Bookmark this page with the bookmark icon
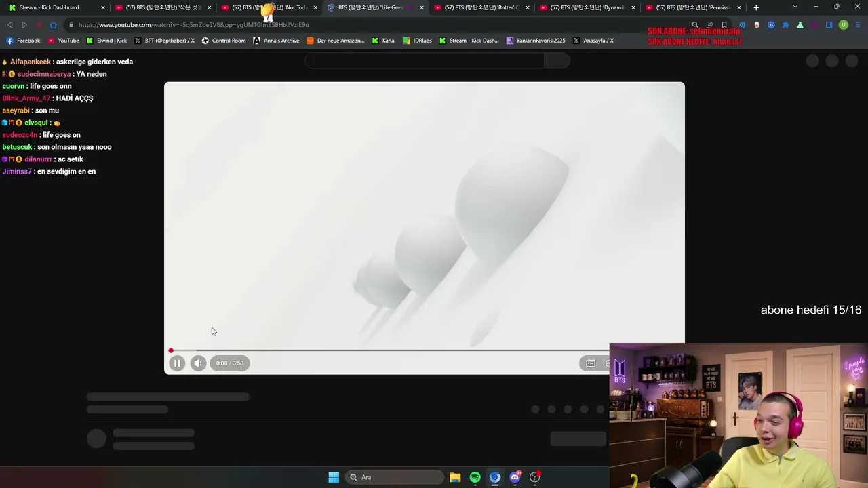This screenshot has height=488, width=868. [x=724, y=25]
